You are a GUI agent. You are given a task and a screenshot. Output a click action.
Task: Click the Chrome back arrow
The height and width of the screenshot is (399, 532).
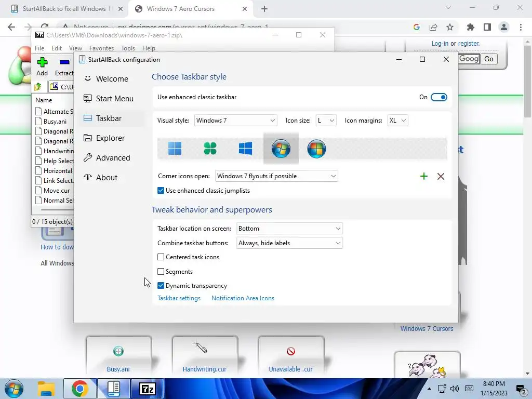(x=11, y=27)
